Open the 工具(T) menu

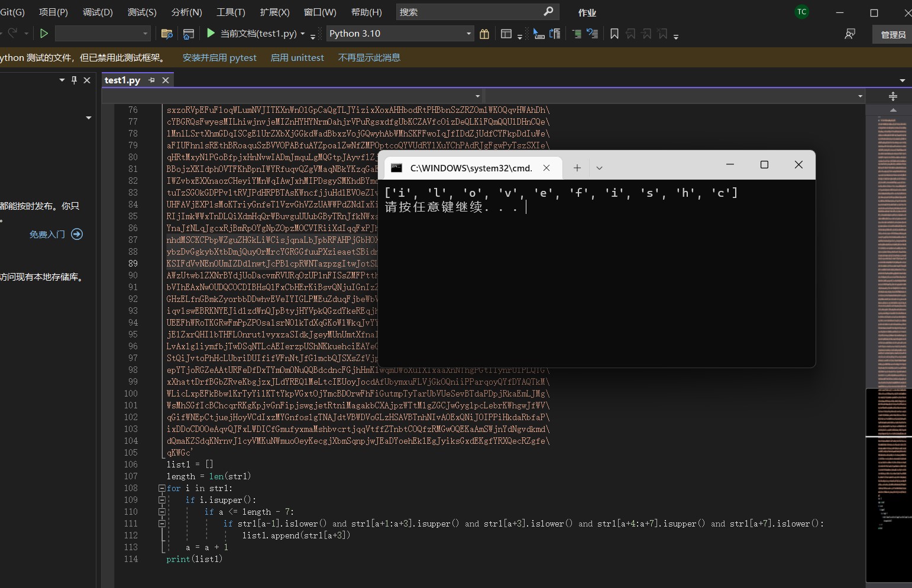click(x=231, y=12)
